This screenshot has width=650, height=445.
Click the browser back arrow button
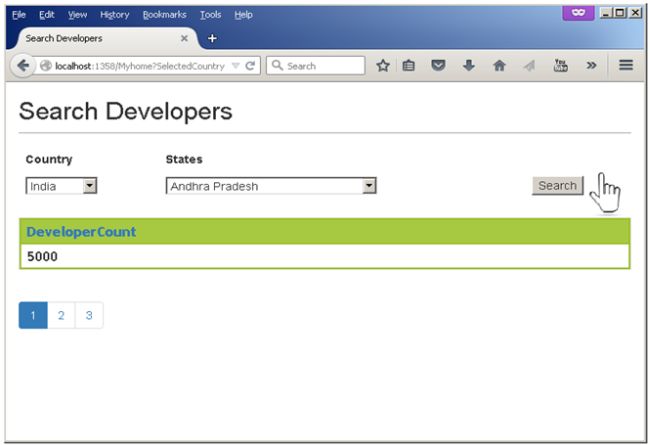pos(23,66)
